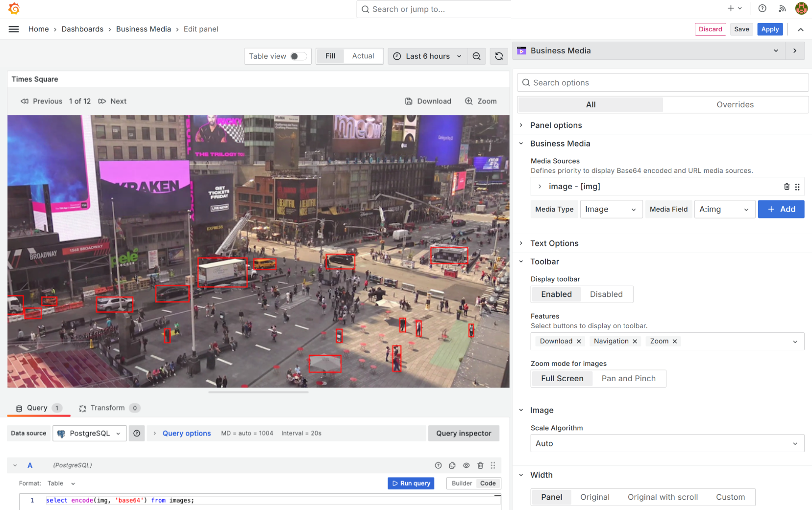Set Display toolbar to Disabled
812x510 pixels.
tap(606, 294)
